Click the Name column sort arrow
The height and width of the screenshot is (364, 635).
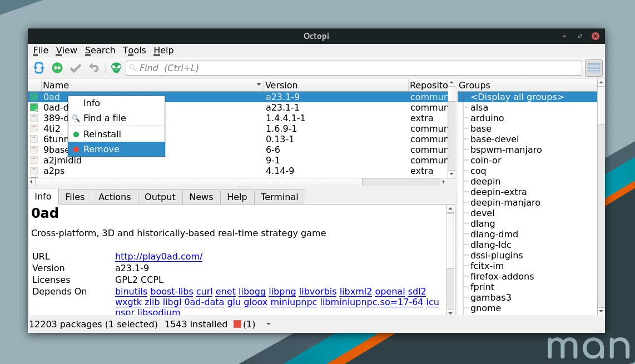pos(259,85)
